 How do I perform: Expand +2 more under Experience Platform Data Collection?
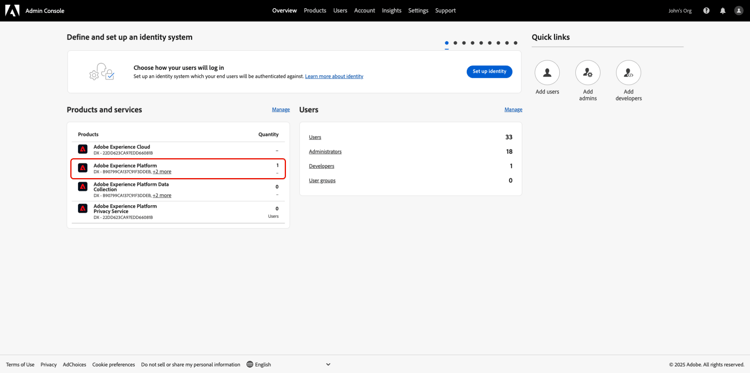point(162,195)
